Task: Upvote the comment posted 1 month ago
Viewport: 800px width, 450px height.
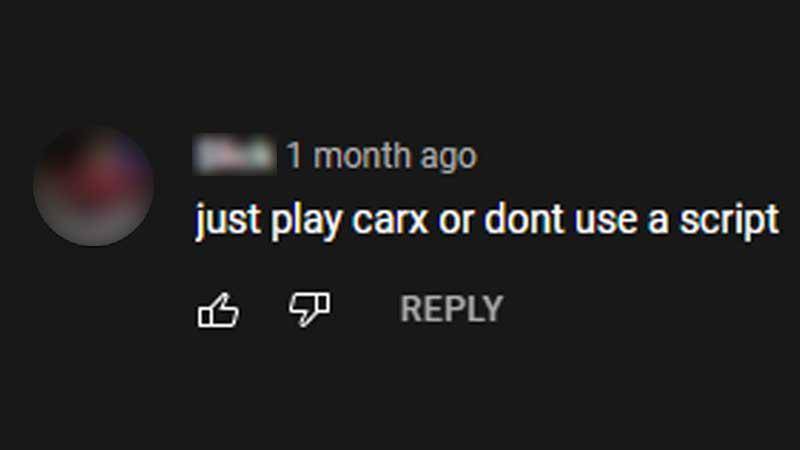Action: pos(218,310)
